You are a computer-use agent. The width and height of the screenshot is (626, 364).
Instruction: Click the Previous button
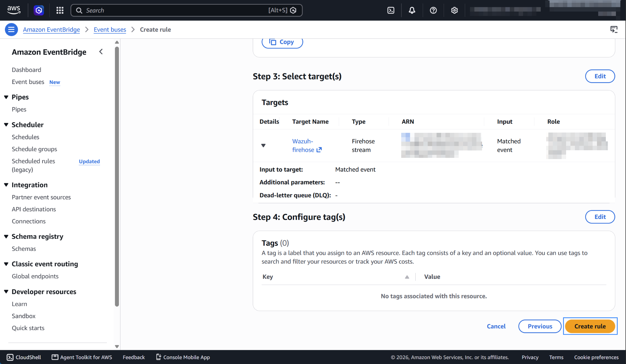540,326
